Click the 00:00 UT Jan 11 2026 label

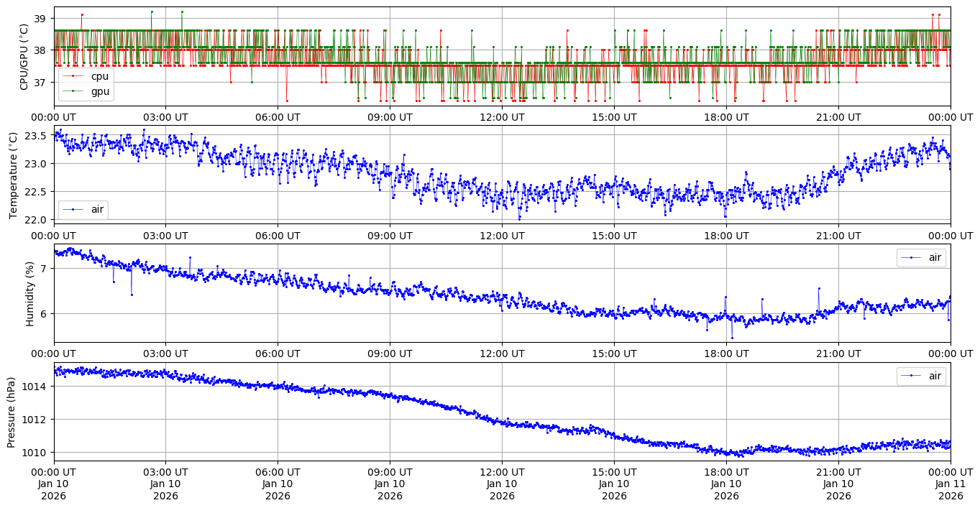tap(951, 484)
